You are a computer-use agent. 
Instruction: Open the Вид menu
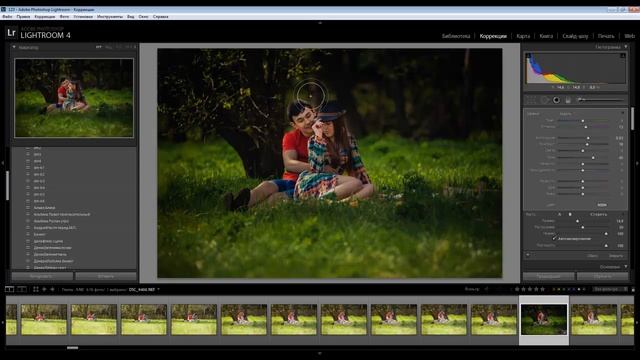coord(131,17)
